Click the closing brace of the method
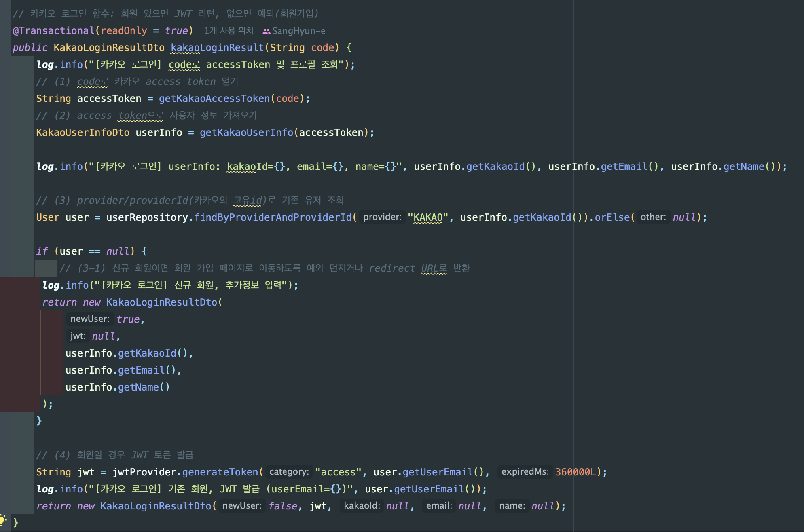This screenshot has height=532, width=804. [16, 523]
